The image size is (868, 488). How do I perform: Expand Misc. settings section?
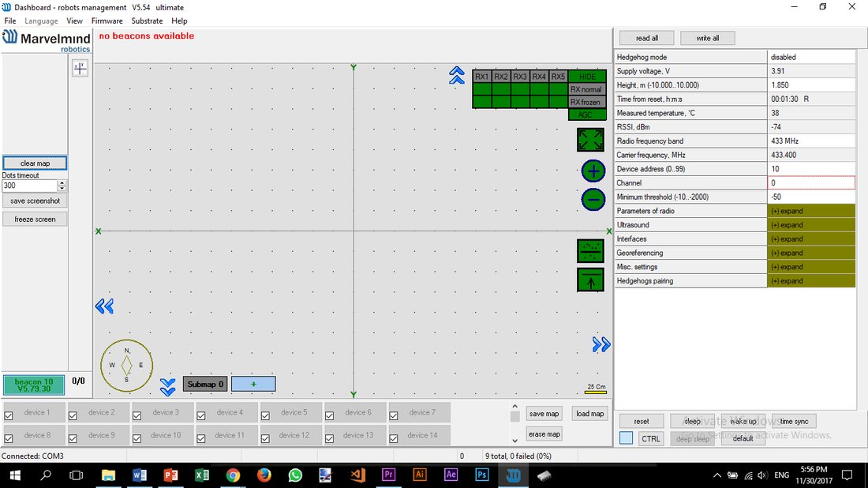point(811,267)
